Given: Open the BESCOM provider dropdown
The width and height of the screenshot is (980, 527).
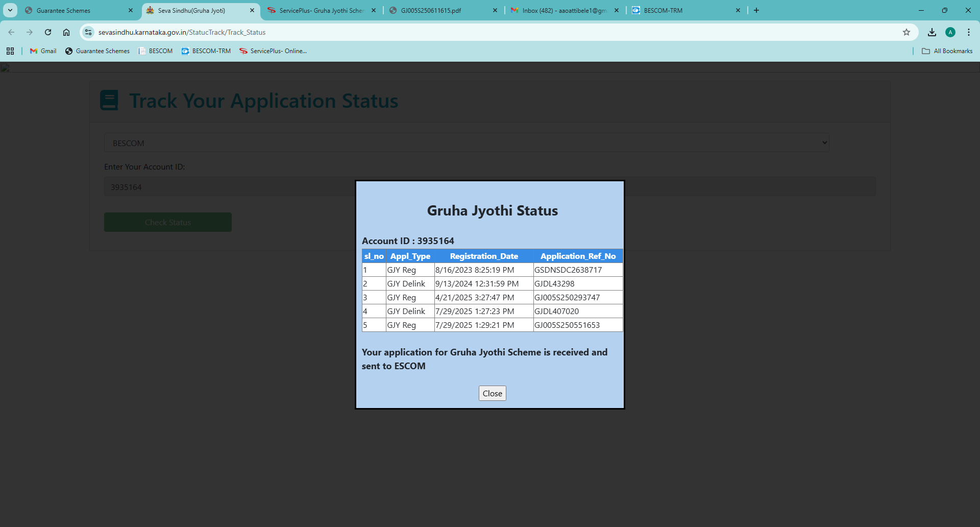Looking at the screenshot, I should (466, 143).
